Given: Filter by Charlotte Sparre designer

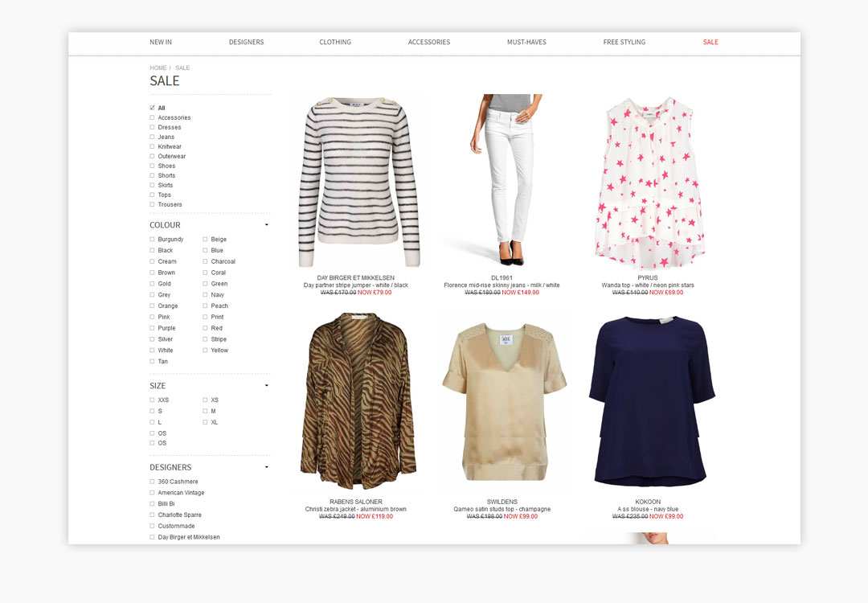Looking at the screenshot, I should point(152,515).
